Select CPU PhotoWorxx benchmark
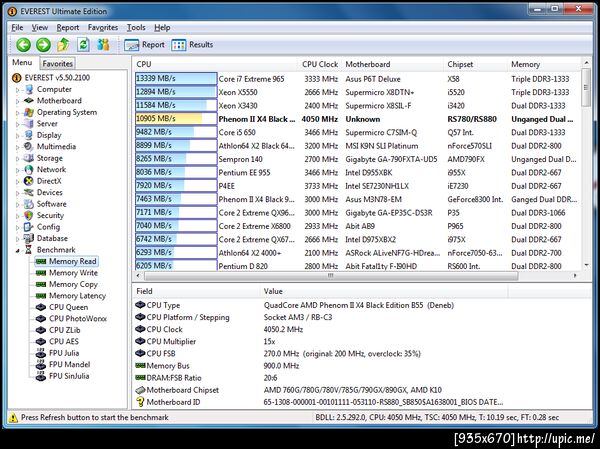This screenshot has width=600, height=449. 78,318
